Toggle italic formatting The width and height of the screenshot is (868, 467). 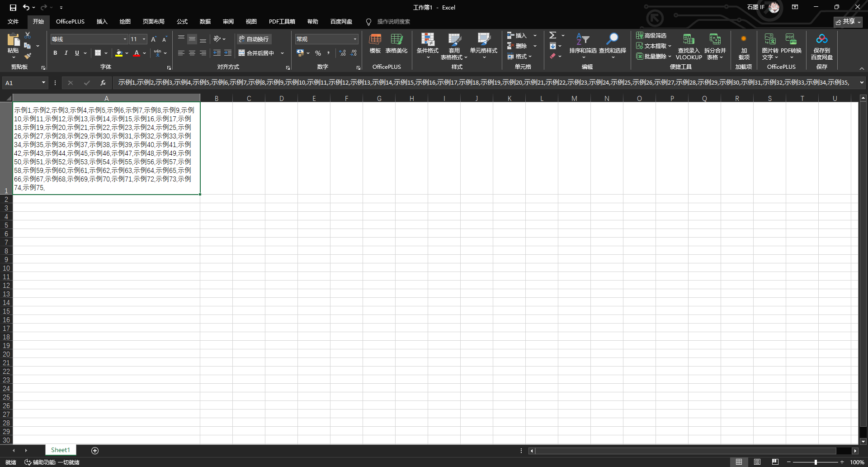[66, 53]
